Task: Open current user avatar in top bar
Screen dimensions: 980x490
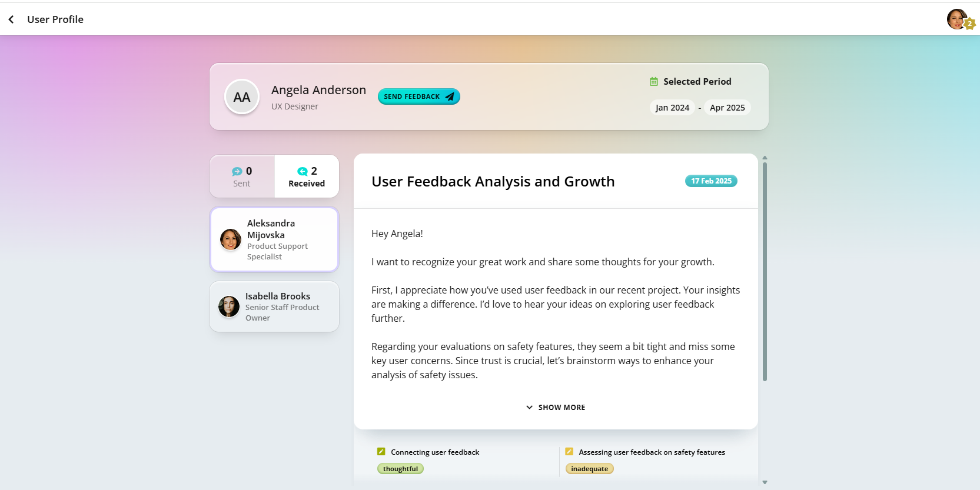Action: point(956,19)
